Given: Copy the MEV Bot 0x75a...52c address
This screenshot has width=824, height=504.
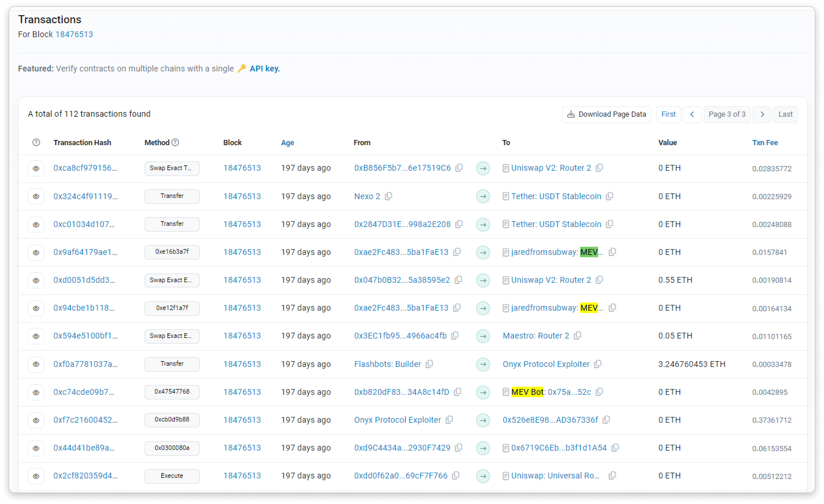Looking at the screenshot, I should click(599, 392).
